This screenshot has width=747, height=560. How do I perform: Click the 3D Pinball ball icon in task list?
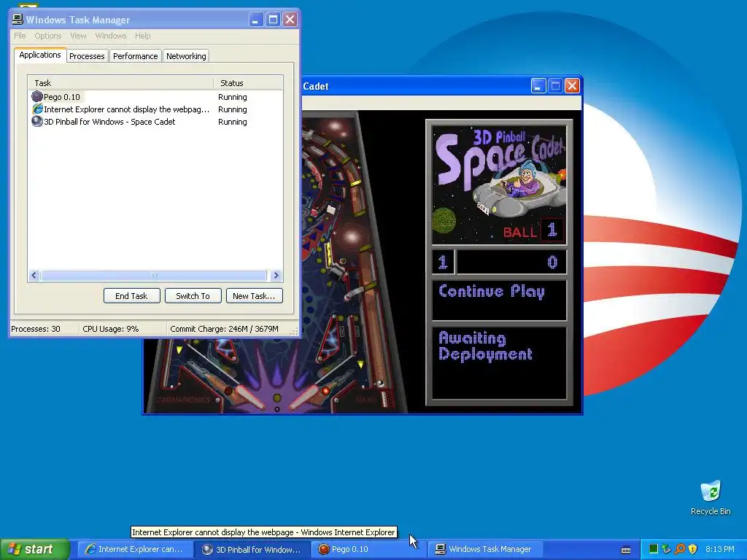coord(37,122)
